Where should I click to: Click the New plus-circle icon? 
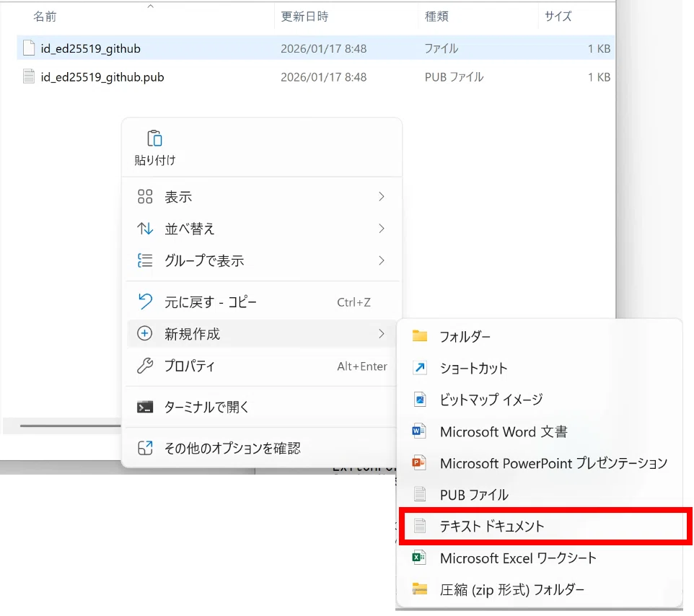point(145,334)
